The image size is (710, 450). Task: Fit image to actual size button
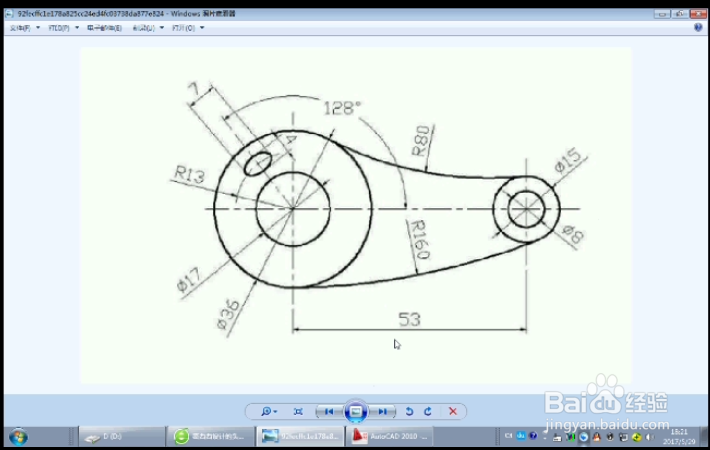298,411
